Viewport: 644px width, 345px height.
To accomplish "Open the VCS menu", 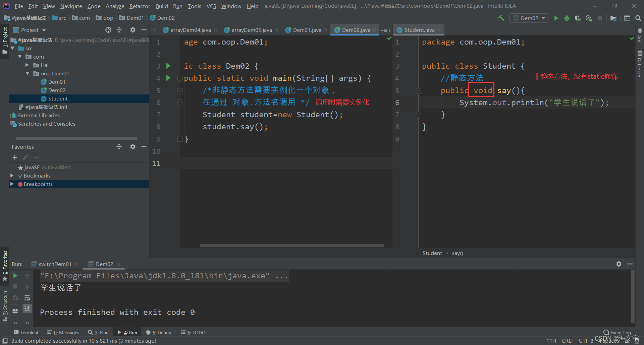I will coord(211,6).
